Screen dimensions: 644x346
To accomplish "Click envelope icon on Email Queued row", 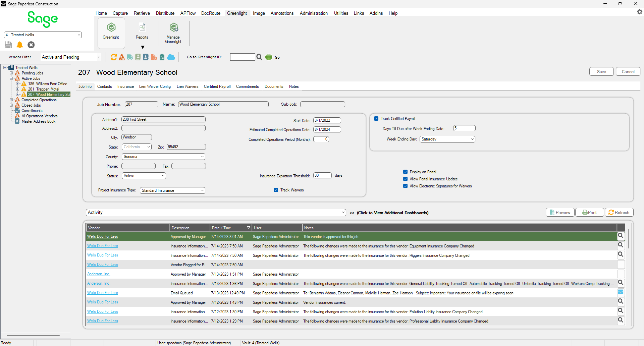I will coord(621,292).
